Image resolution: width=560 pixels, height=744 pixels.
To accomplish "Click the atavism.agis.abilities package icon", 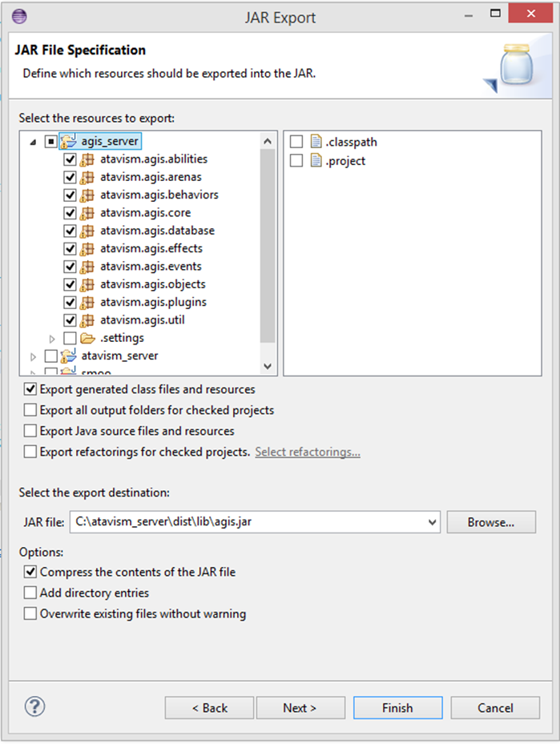I will click(x=87, y=159).
